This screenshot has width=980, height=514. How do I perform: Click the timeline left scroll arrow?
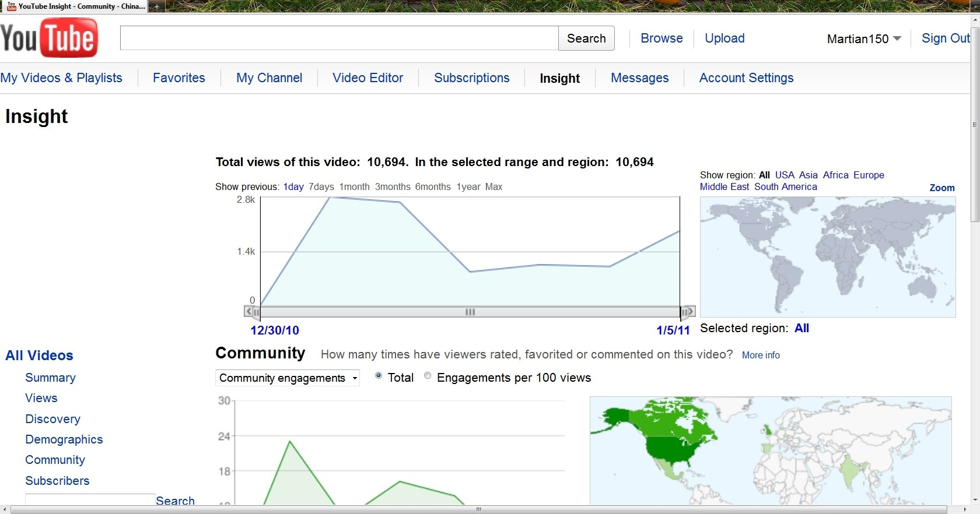click(x=248, y=312)
